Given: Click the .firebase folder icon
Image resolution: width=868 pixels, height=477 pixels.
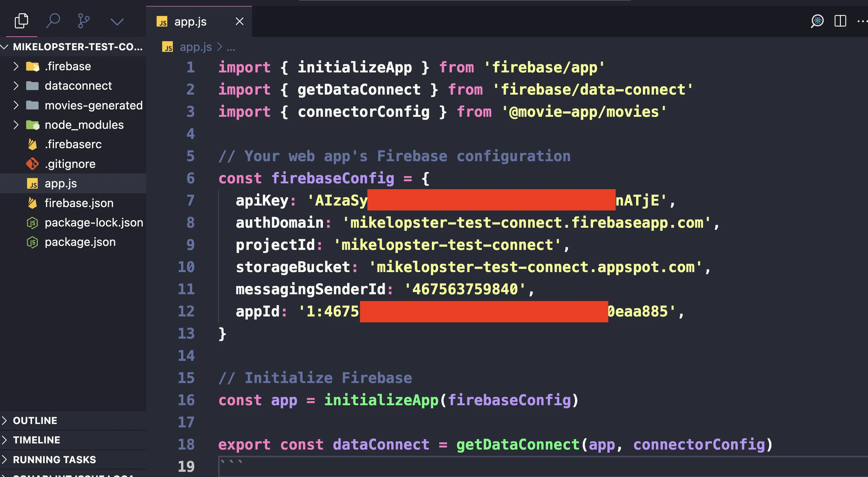Looking at the screenshot, I should tap(33, 66).
